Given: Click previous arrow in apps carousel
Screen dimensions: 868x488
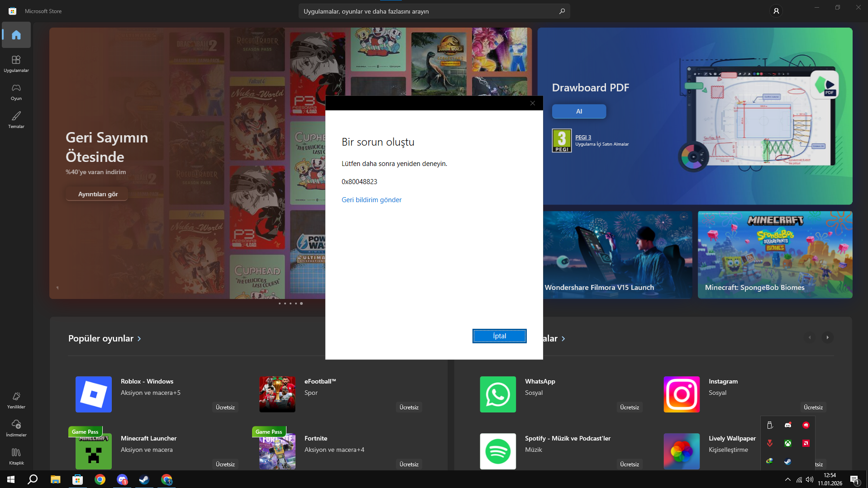Looking at the screenshot, I should pyautogui.click(x=810, y=337).
